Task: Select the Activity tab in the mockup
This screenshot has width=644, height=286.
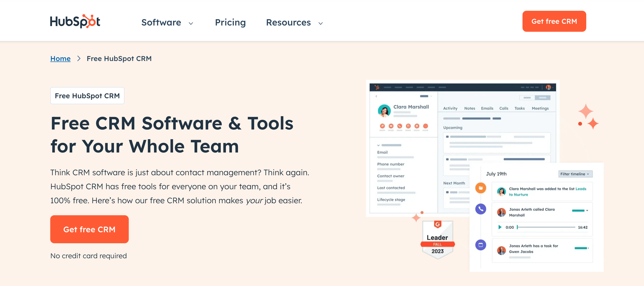Action: pyautogui.click(x=450, y=108)
